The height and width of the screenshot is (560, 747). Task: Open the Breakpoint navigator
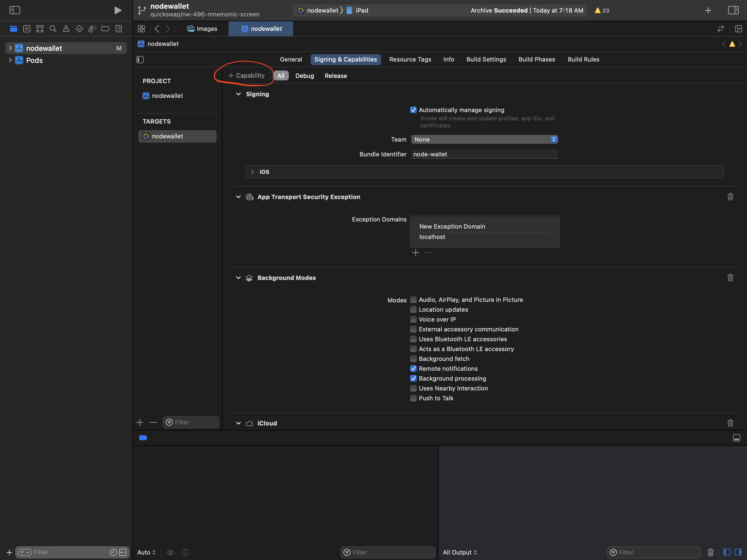point(105,29)
